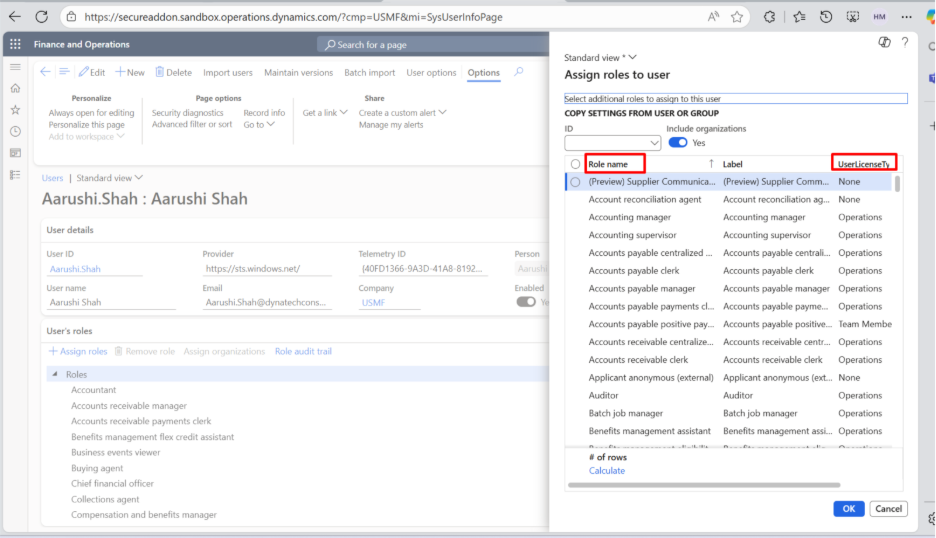Expand the navigation pane hamburger icon

pyautogui.click(x=16, y=67)
